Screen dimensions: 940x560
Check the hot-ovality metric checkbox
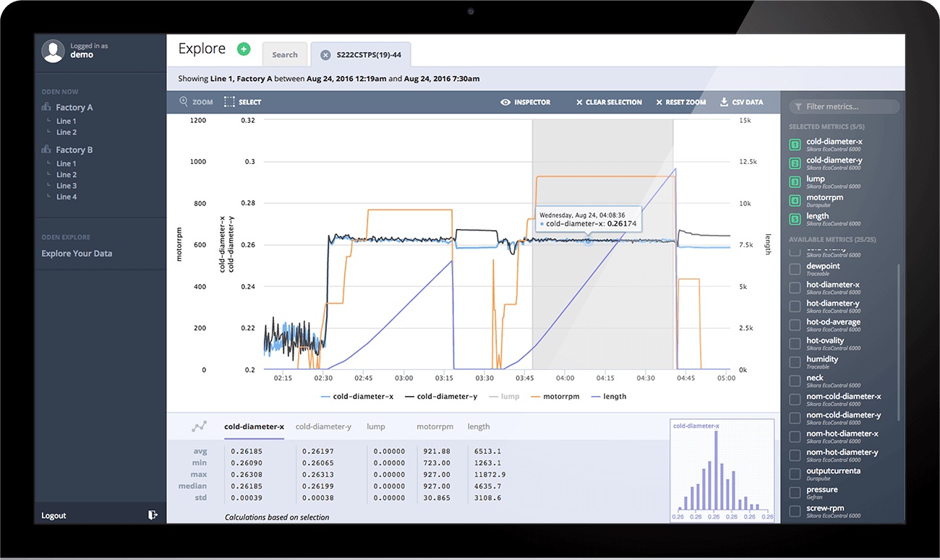coord(795,343)
